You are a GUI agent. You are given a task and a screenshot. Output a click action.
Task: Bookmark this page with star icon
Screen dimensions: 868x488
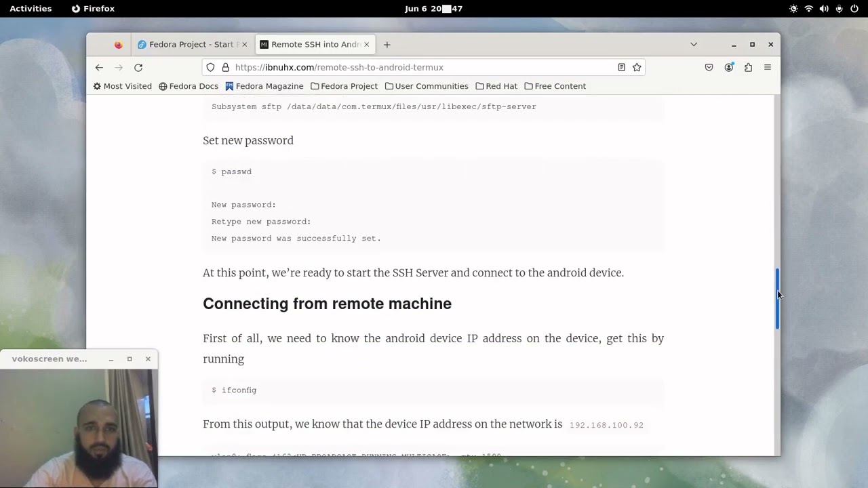point(637,67)
